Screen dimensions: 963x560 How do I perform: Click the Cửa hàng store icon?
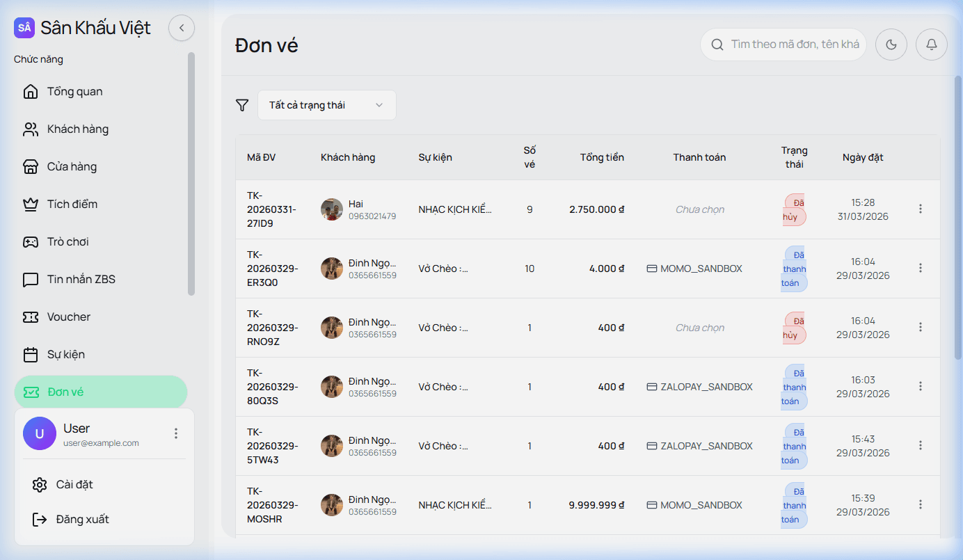click(31, 167)
